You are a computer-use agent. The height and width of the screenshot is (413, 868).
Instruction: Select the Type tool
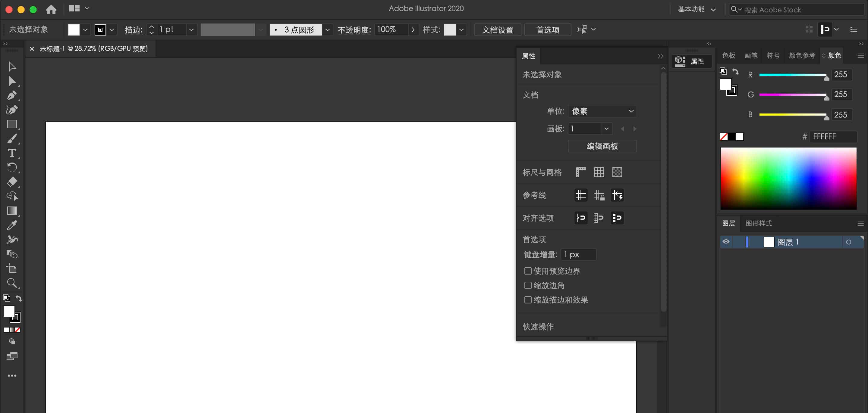(x=12, y=153)
